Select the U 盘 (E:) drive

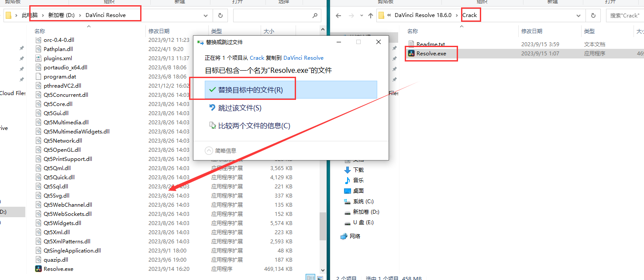point(363,222)
